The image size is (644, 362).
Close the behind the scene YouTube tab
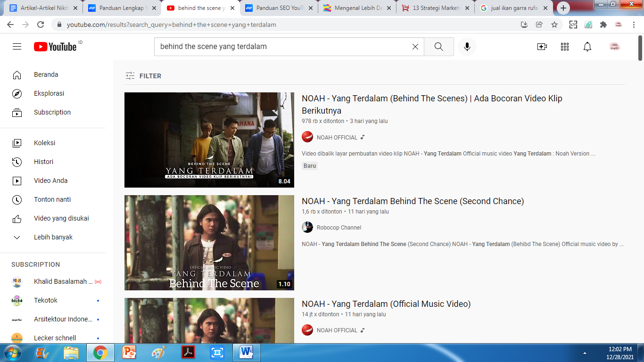(x=232, y=8)
